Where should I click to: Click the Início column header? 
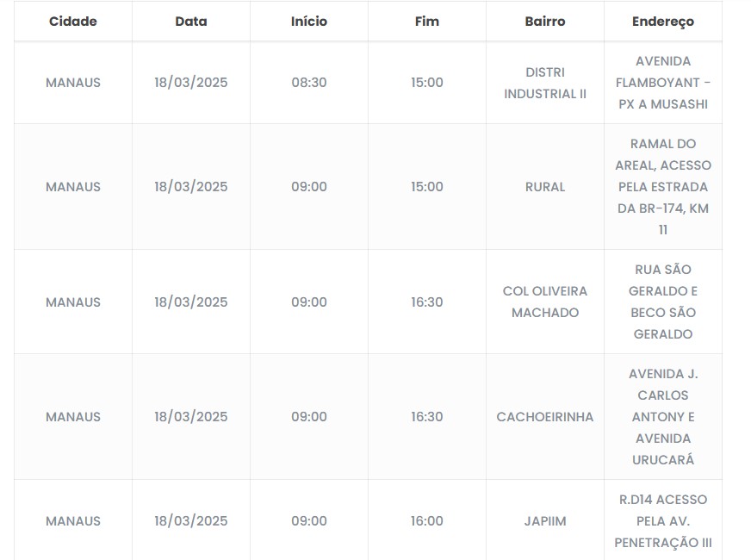click(x=309, y=22)
